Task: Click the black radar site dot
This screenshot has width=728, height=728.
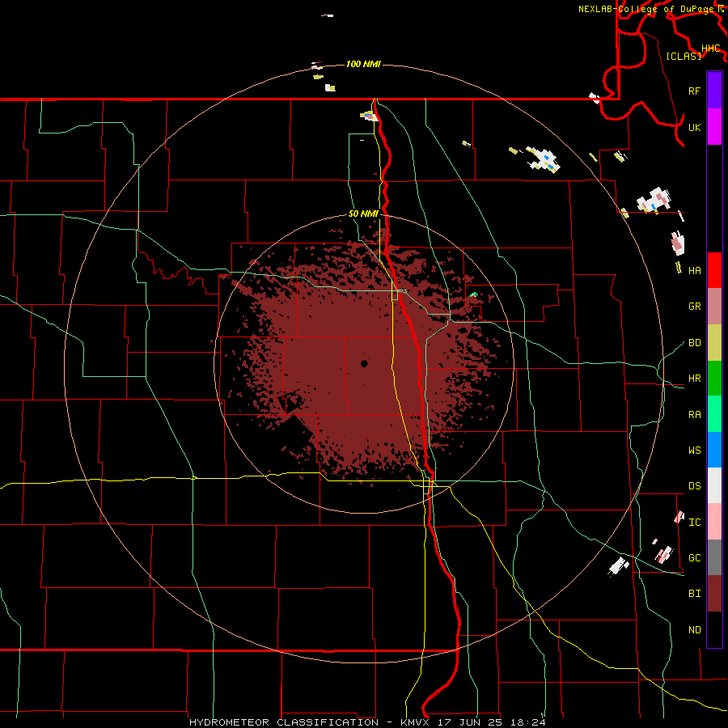Action: [364, 363]
